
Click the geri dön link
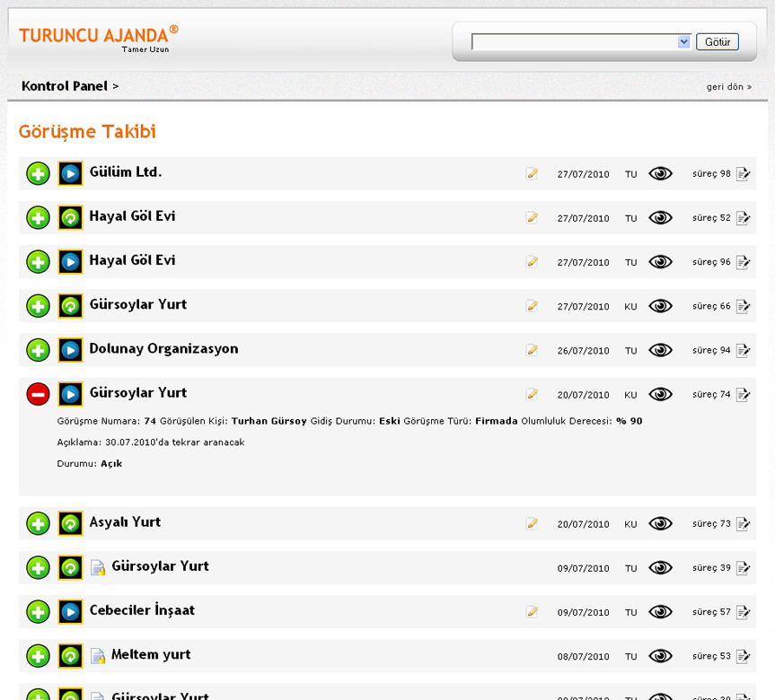tap(728, 87)
